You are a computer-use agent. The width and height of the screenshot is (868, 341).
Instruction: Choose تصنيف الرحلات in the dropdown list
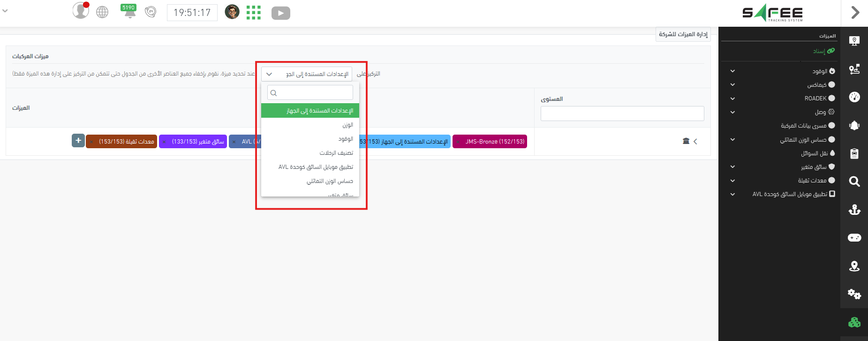pyautogui.click(x=336, y=153)
